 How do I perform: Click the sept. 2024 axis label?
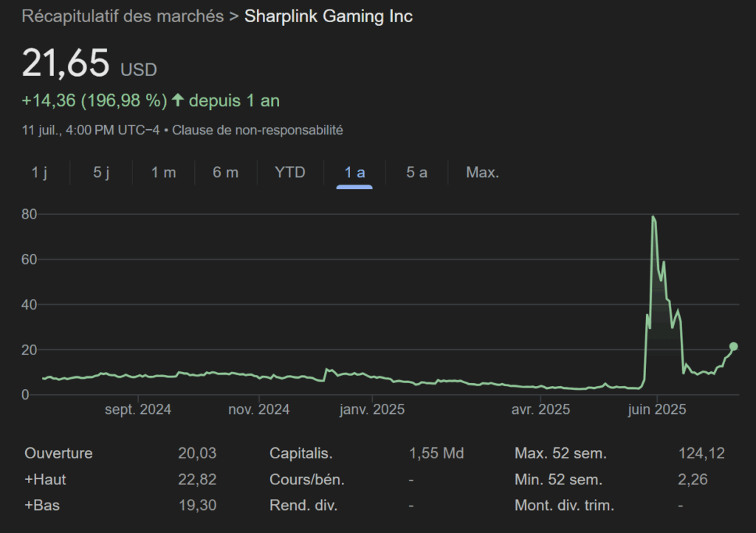click(x=138, y=410)
